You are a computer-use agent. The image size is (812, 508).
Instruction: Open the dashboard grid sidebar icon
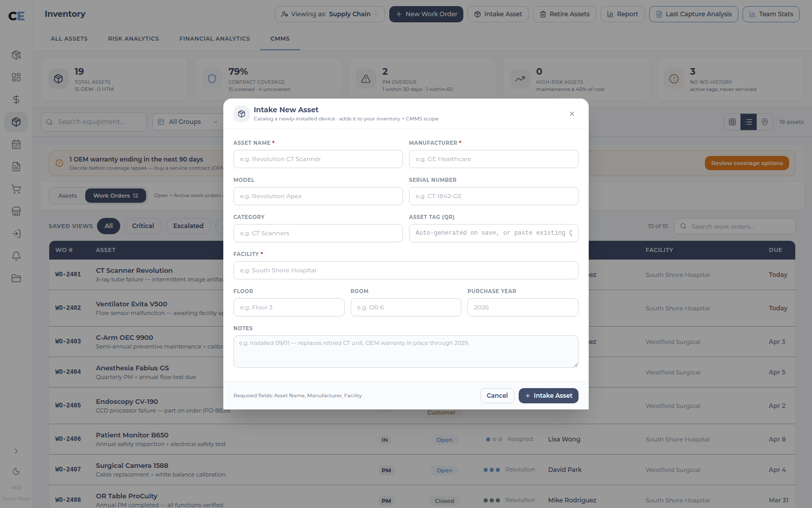pos(16,77)
